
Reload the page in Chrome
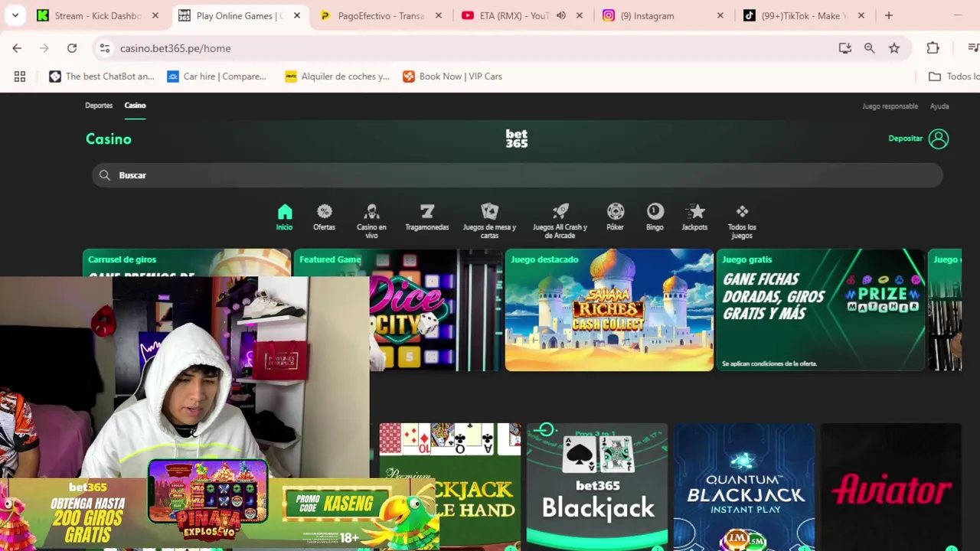click(72, 48)
